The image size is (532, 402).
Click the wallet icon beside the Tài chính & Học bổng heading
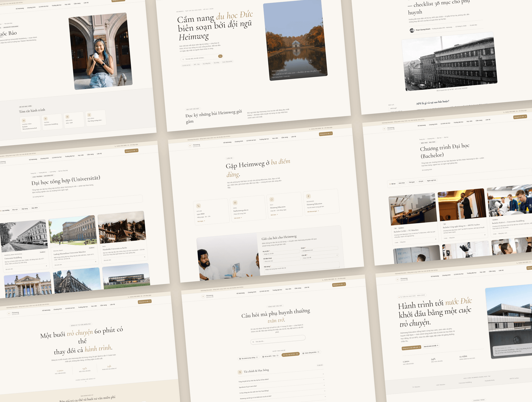[240, 372]
